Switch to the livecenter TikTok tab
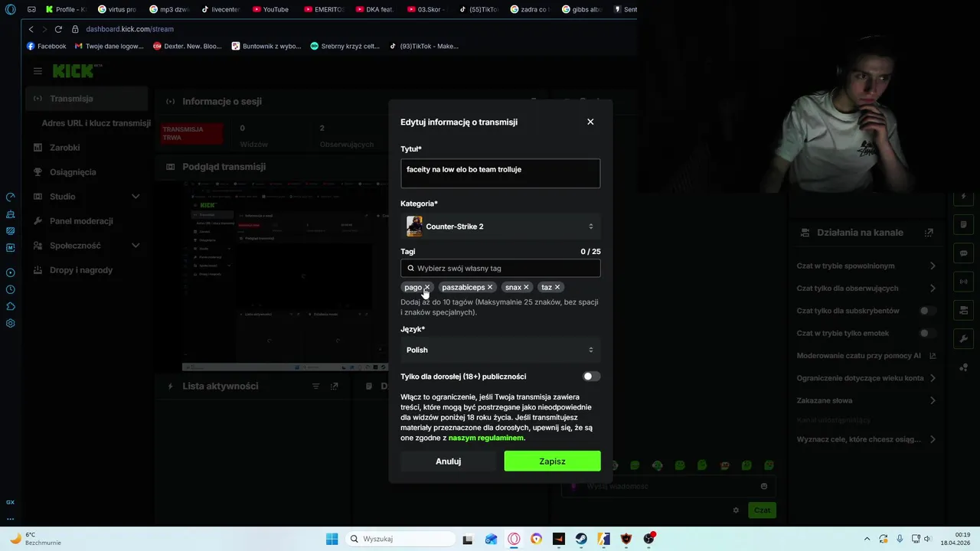Viewport: 980px width, 551px height. tap(220, 9)
